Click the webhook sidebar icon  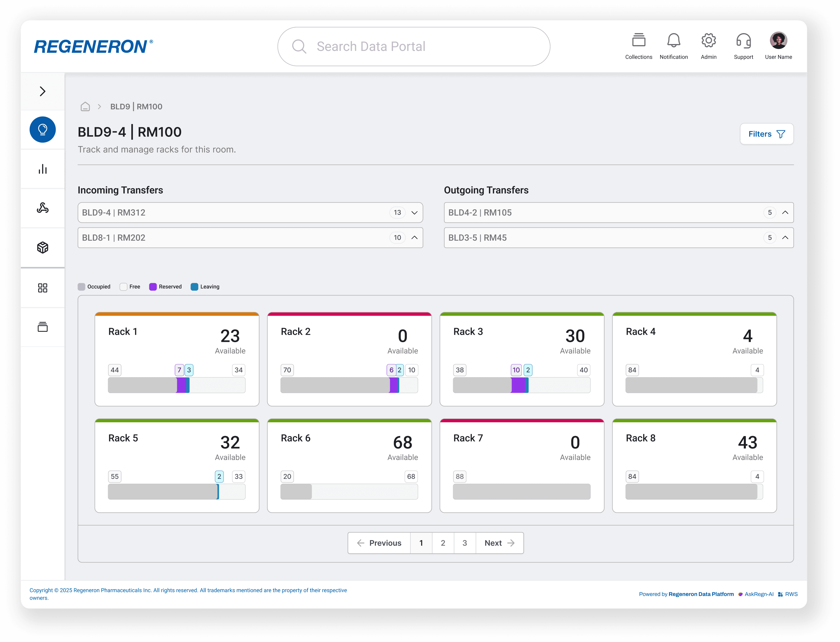click(42, 208)
